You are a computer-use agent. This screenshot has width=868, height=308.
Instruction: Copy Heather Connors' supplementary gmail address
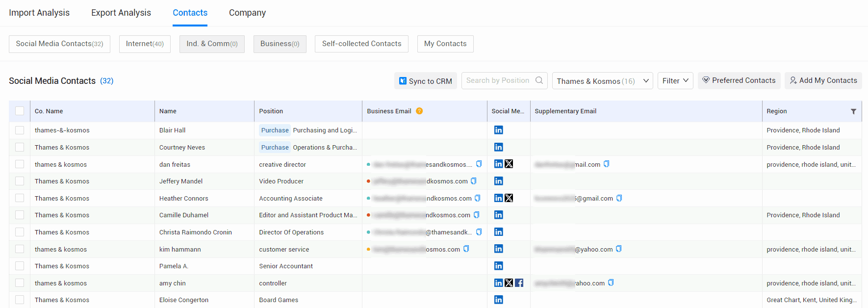619,198
